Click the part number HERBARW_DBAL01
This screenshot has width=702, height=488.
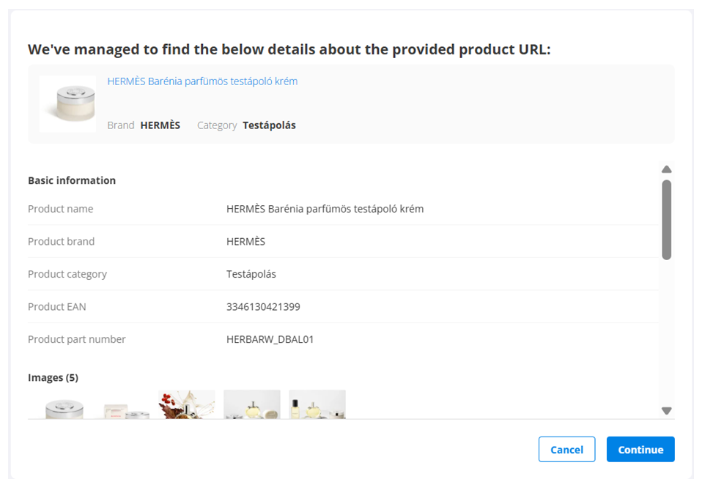pyautogui.click(x=270, y=339)
